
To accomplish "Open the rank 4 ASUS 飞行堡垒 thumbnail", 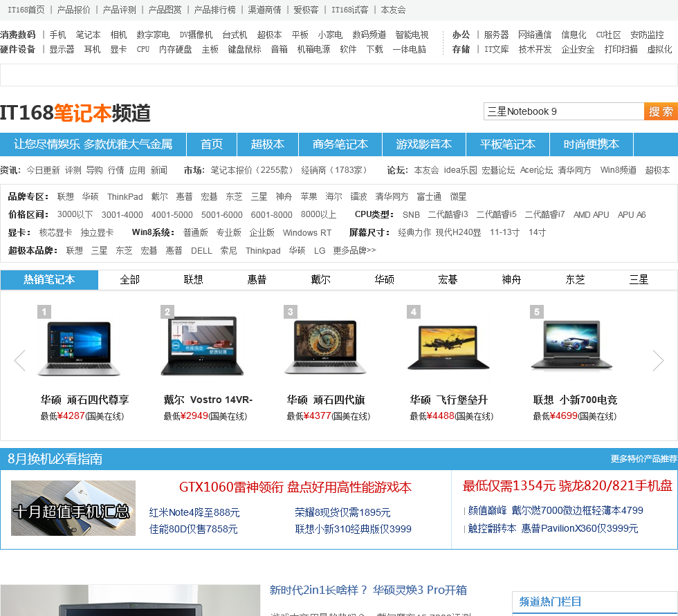I will click(x=448, y=347).
